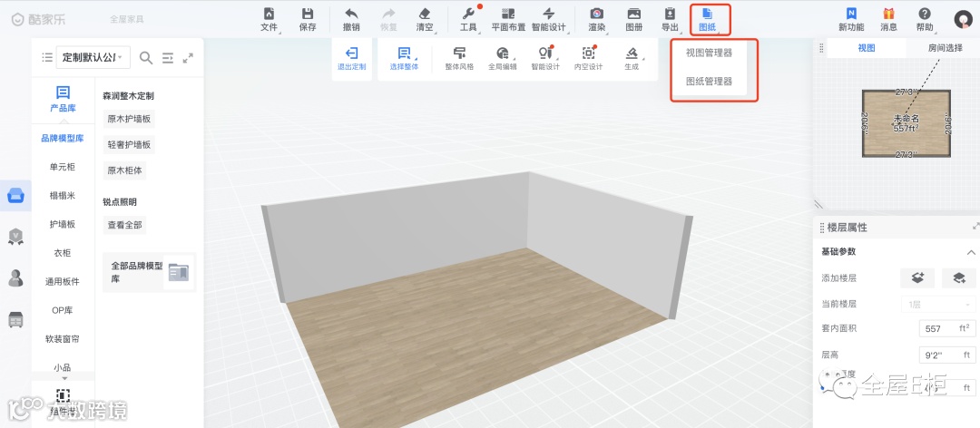Click the 层高 9'2'' field
Image resolution: width=980 pixels, height=428 pixels.
click(947, 355)
